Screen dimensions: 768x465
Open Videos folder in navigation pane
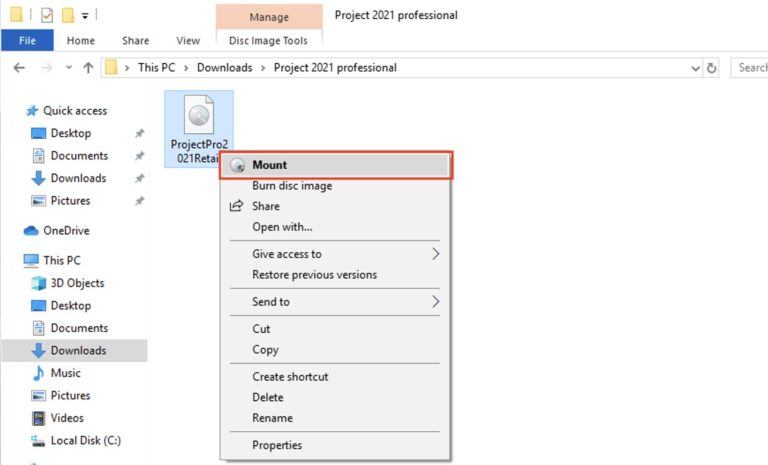[x=67, y=418]
